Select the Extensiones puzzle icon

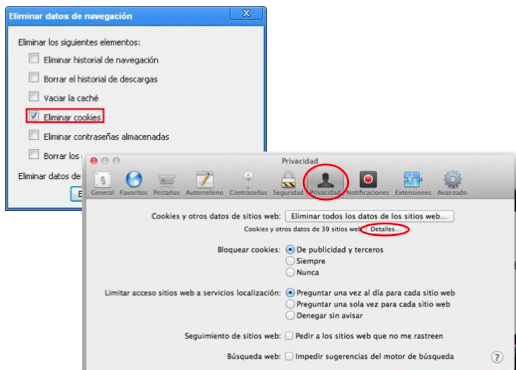pyautogui.click(x=413, y=183)
